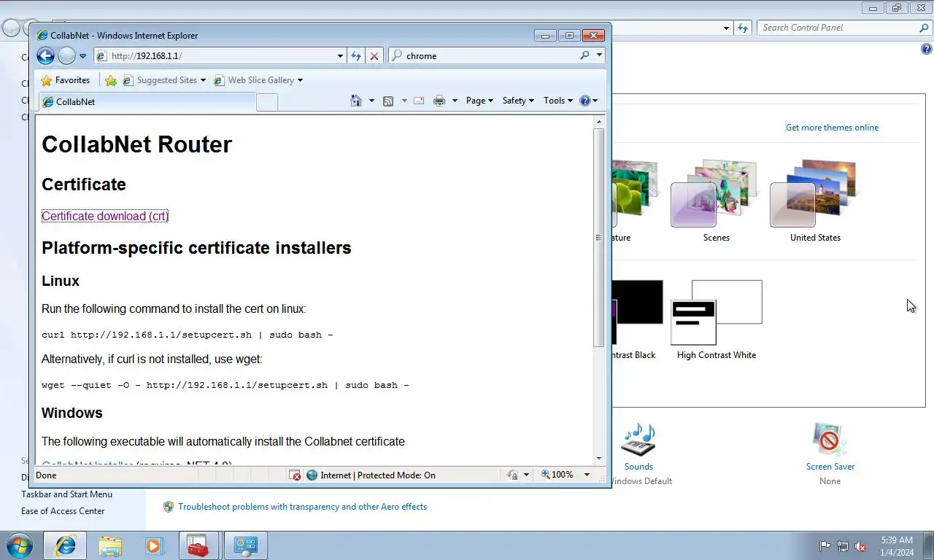Go back with the IE Back arrow
Viewport: 934px width, 560px height.
click(x=45, y=55)
